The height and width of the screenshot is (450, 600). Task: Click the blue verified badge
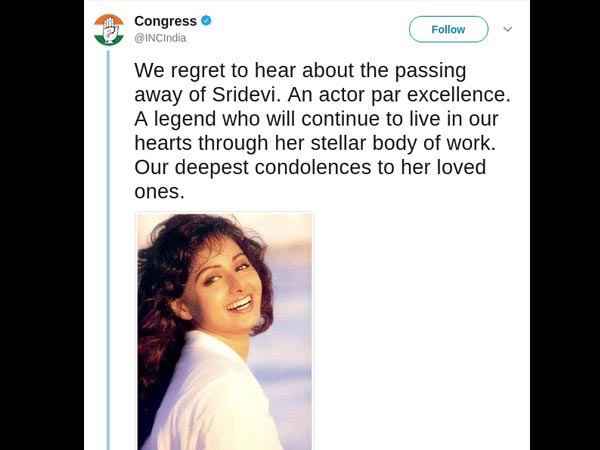click(205, 20)
